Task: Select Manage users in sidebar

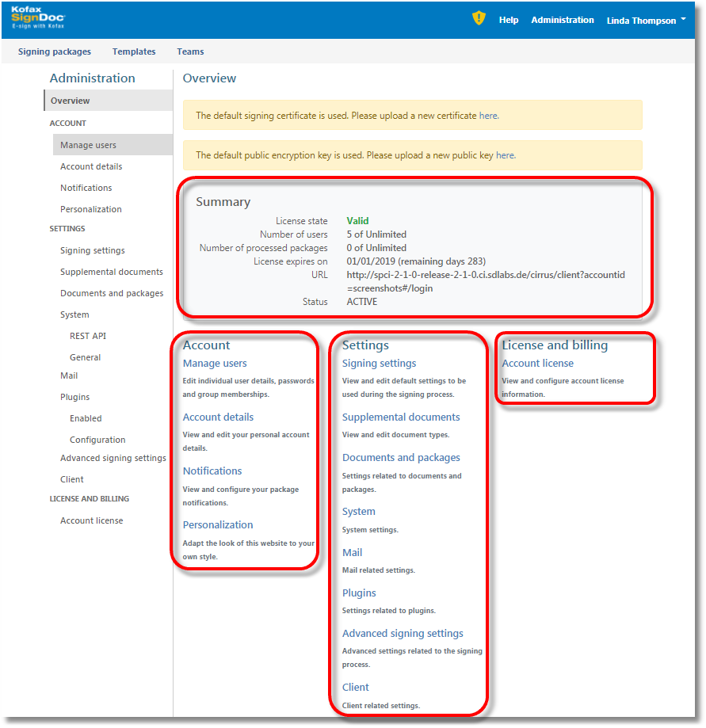Action: [x=88, y=145]
